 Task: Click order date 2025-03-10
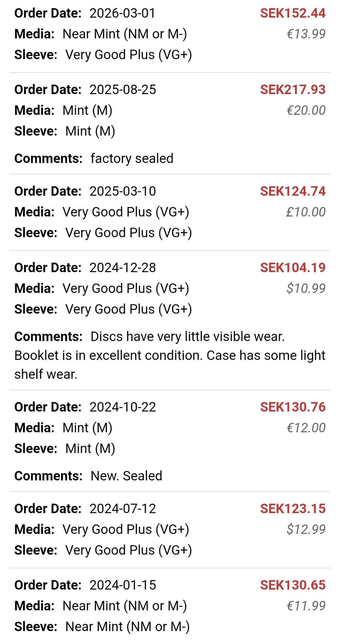(122, 191)
